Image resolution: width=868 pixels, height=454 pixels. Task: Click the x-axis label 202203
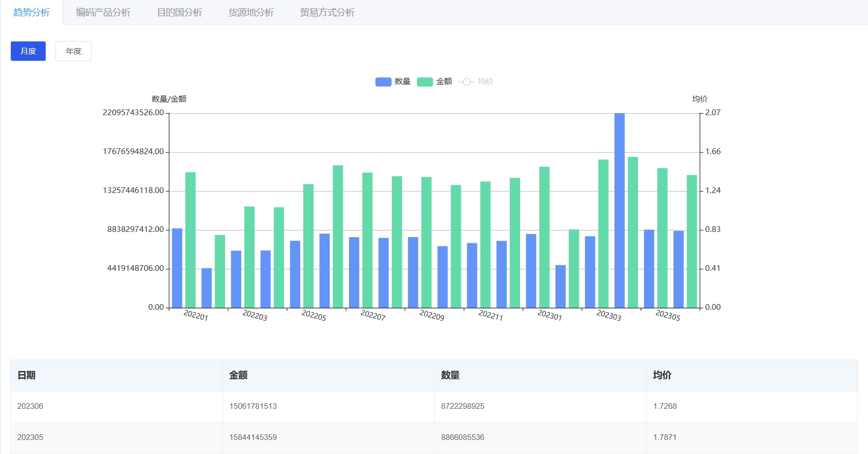pyautogui.click(x=255, y=315)
